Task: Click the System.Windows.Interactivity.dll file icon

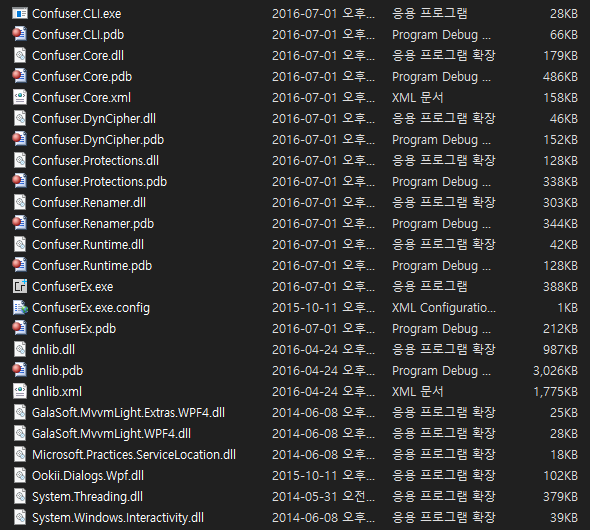Action: click(x=20, y=518)
